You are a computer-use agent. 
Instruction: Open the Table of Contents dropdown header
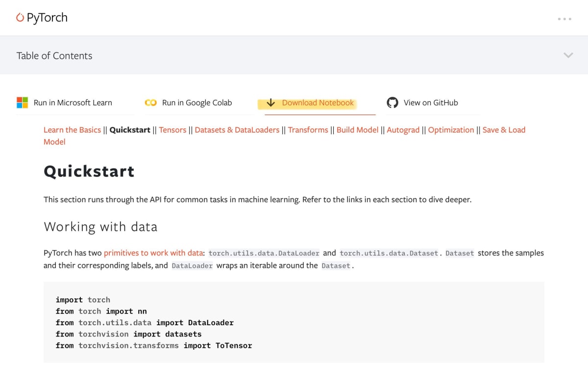(54, 55)
